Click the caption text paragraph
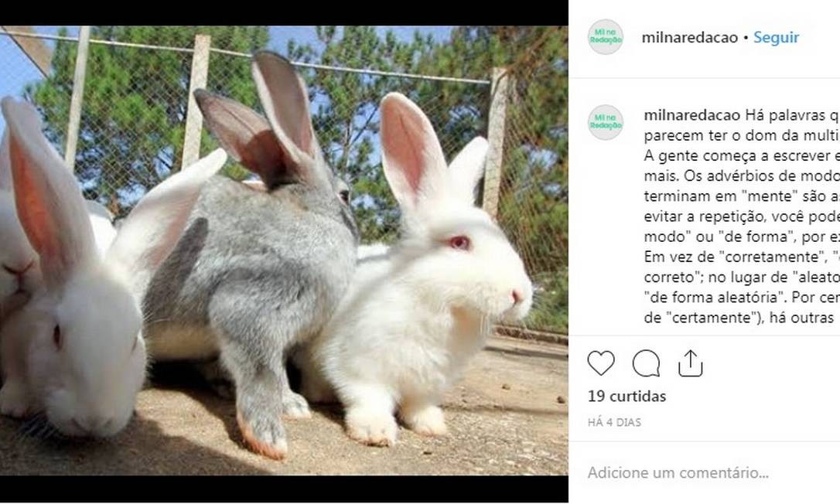840x504 pixels. pyautogui.click(x=742, y=216)
